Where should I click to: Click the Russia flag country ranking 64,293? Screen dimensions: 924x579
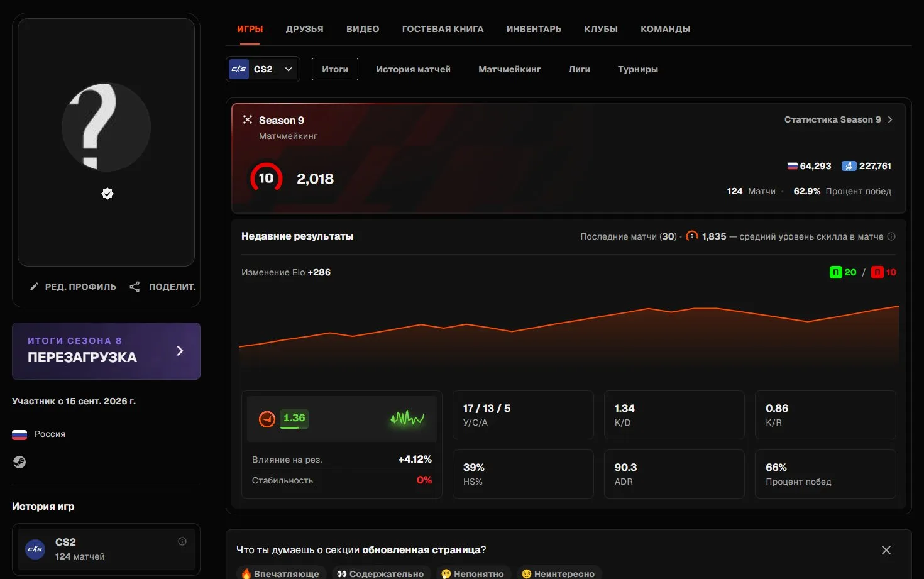coord(810,166)
